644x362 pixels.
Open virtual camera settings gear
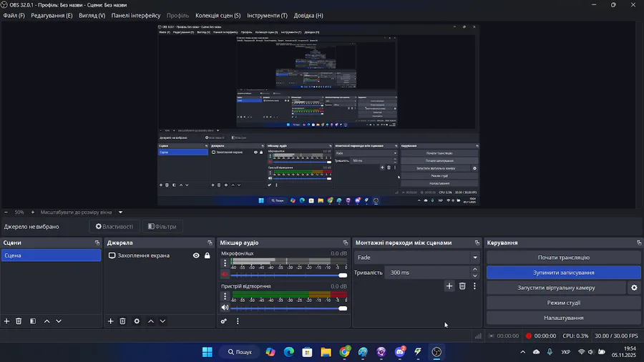(634, 288)
